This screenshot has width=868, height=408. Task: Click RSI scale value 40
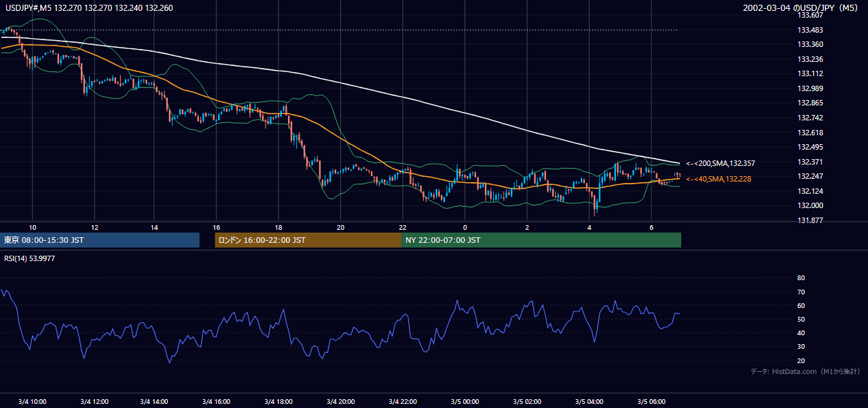tap(801, 333)
